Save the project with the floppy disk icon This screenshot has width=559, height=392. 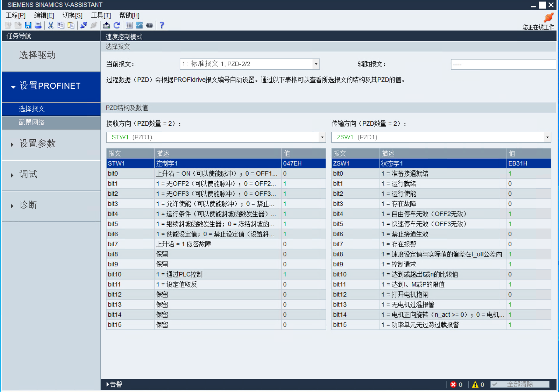coord(28,25)
